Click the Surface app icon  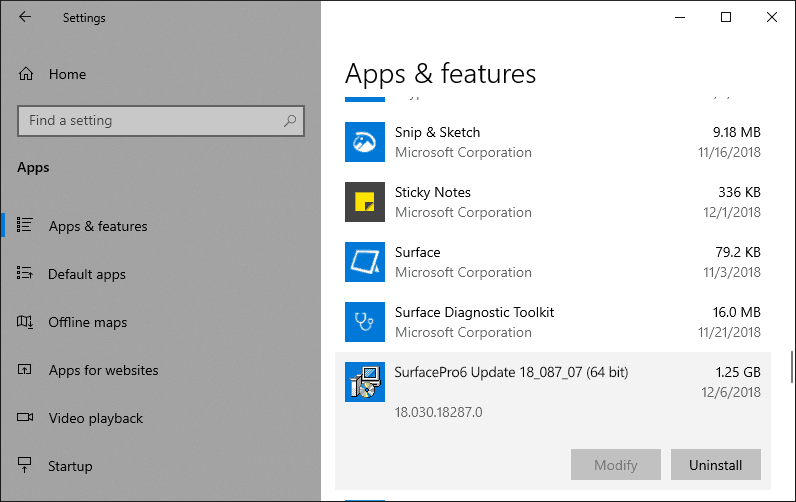(364, 262)
